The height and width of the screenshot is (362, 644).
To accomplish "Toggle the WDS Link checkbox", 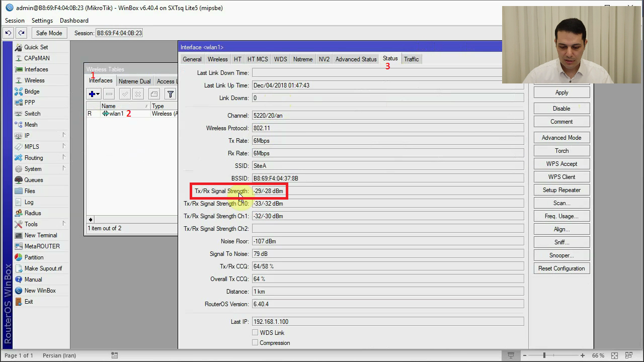I will [255, 333].
